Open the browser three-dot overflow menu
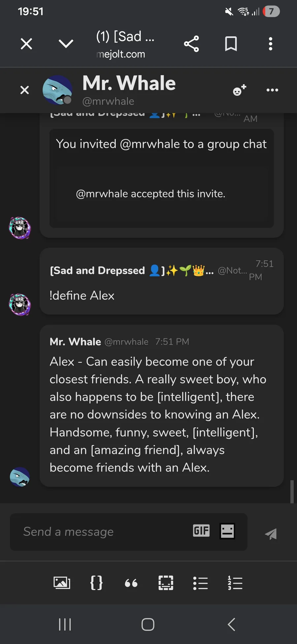 point(271,44)
